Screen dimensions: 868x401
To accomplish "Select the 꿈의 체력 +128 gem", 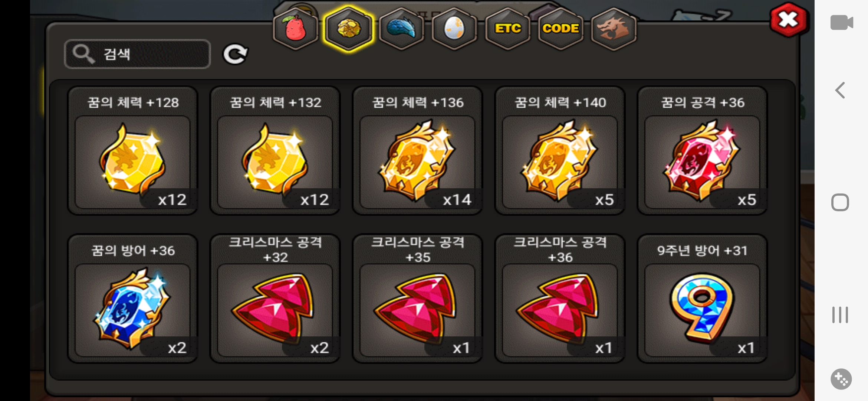I will coord(132,151).
